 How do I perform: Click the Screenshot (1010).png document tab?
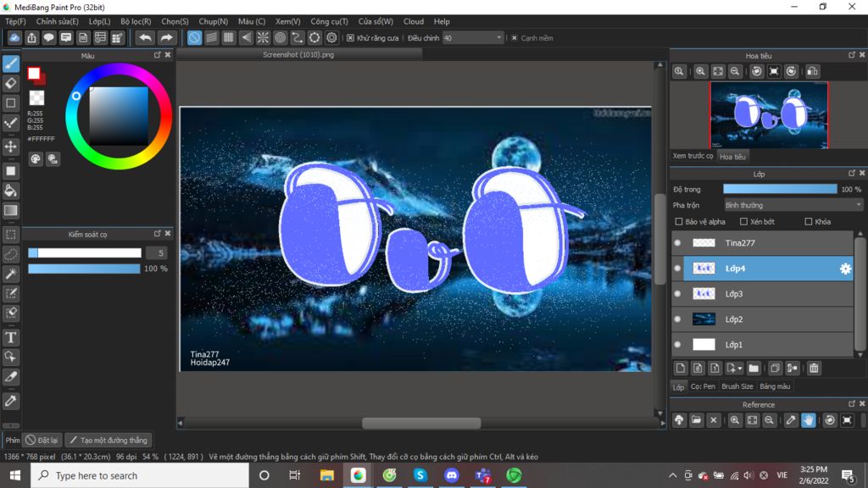click(298, 55)
